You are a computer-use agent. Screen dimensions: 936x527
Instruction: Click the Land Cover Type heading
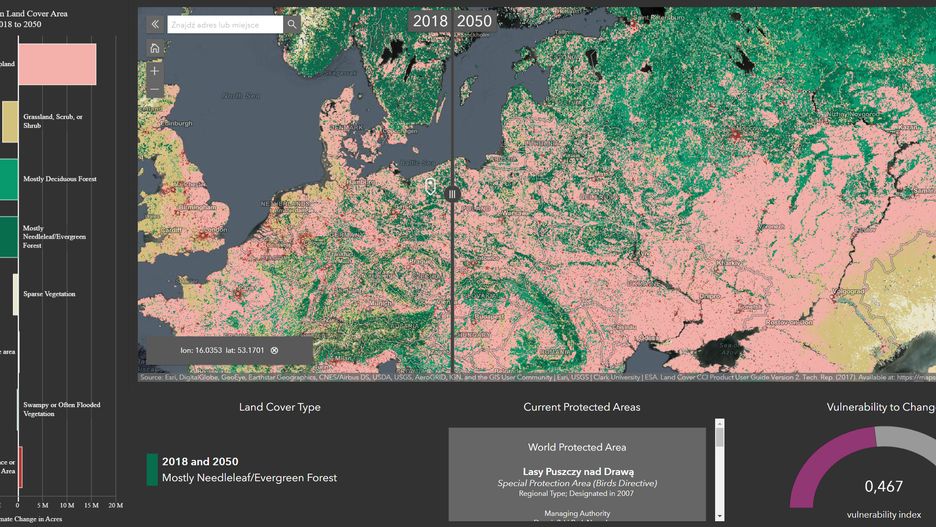point(280,407)
